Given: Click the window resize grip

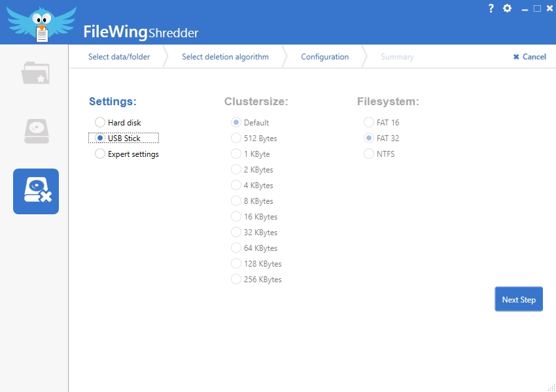Looking at the screenshot, I should click(551, 387).
